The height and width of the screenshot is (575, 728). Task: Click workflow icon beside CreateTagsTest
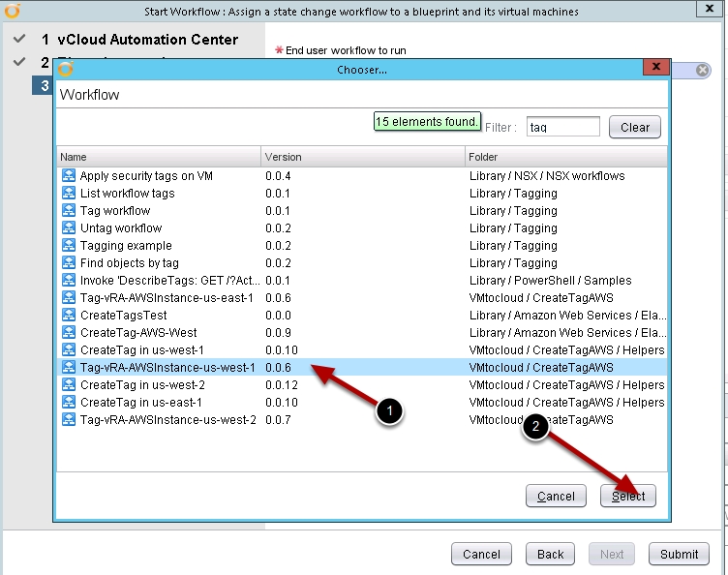point(69,315)
